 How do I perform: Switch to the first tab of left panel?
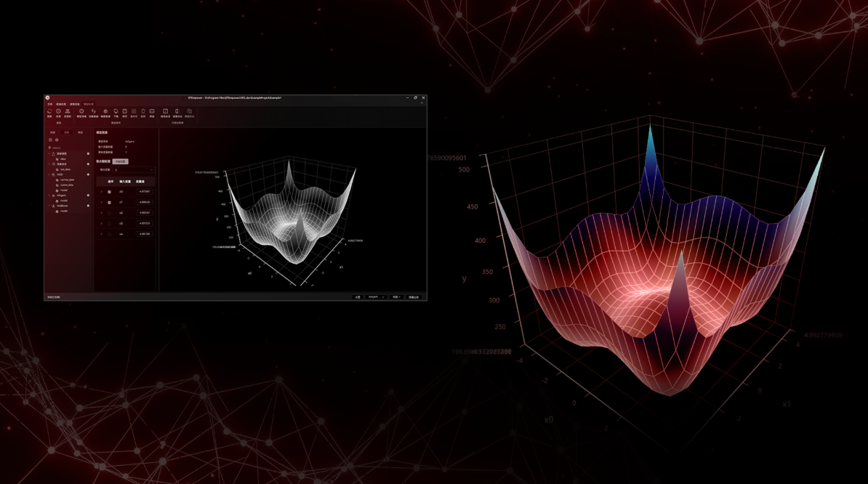click(52, 132)
